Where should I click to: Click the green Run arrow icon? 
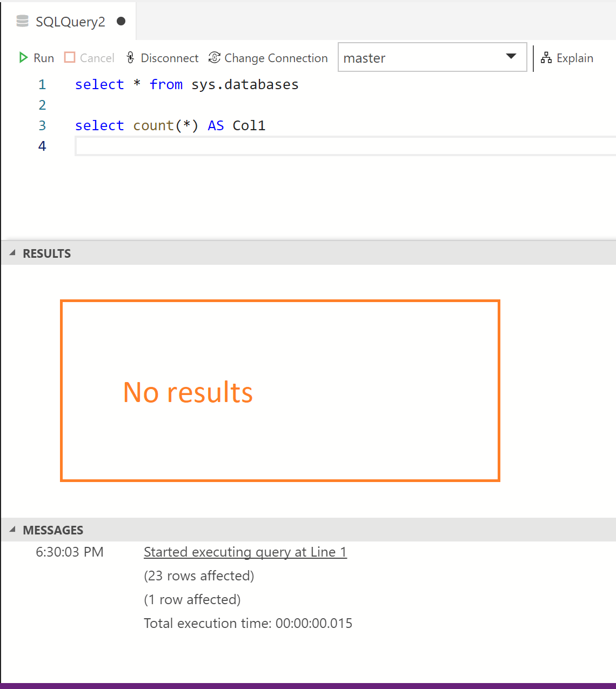click(x=23, y=57)
